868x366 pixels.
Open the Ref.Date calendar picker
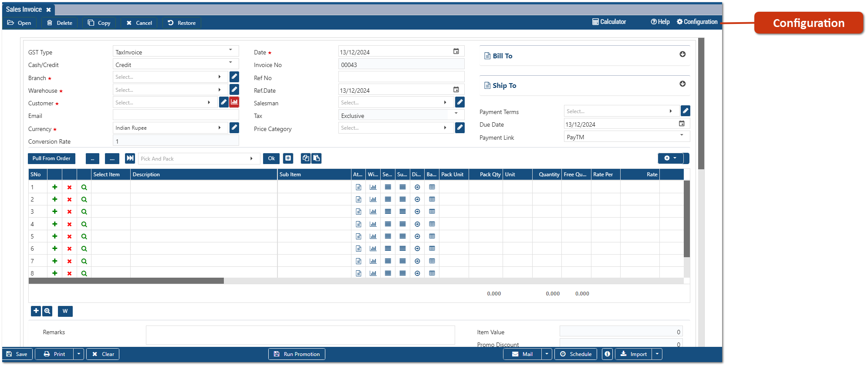[456, 90]
